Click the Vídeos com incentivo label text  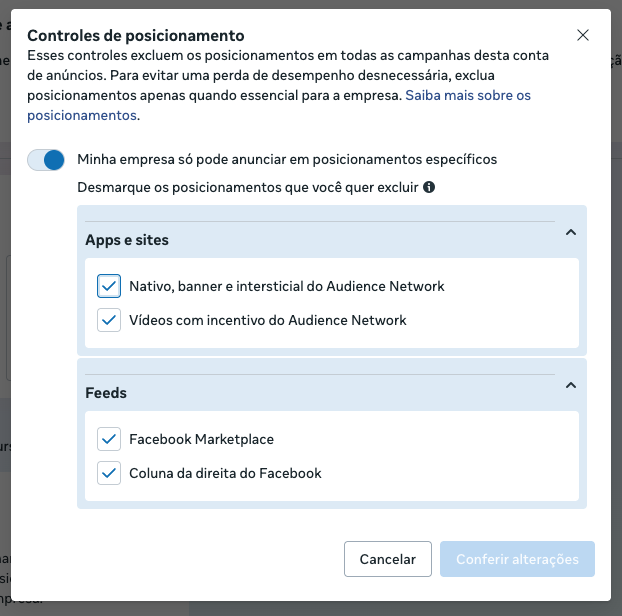(x=268, y=321)
